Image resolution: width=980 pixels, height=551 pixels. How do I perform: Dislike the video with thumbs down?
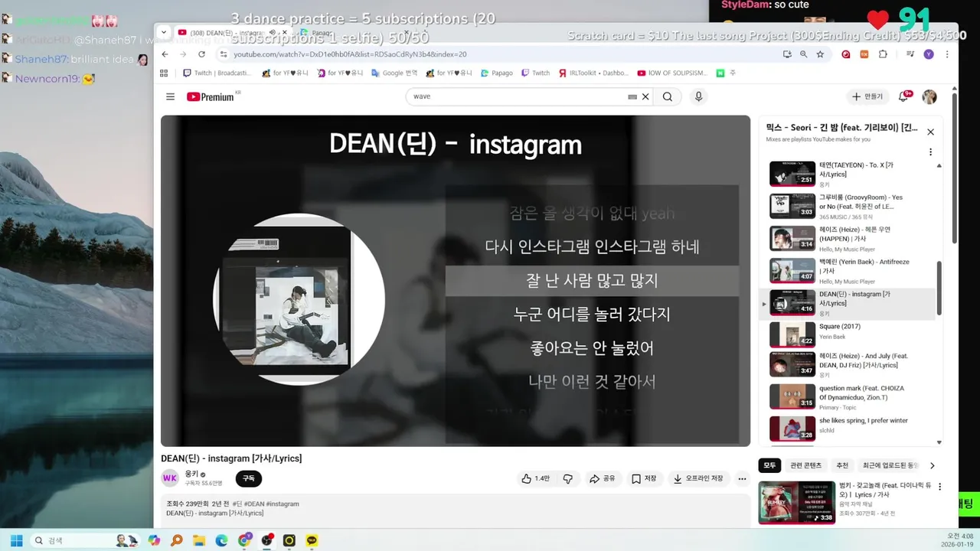tap(568, 478)
